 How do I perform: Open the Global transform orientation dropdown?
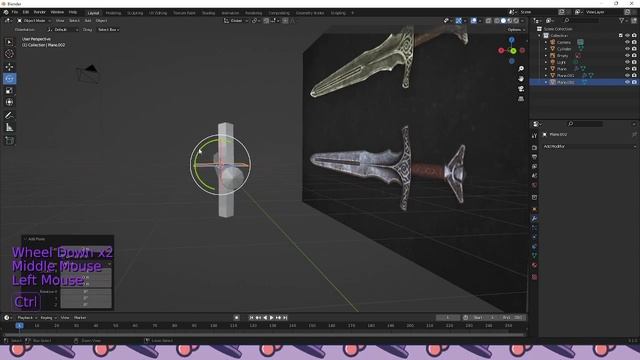pyautogui.click(x=236, y=20)
